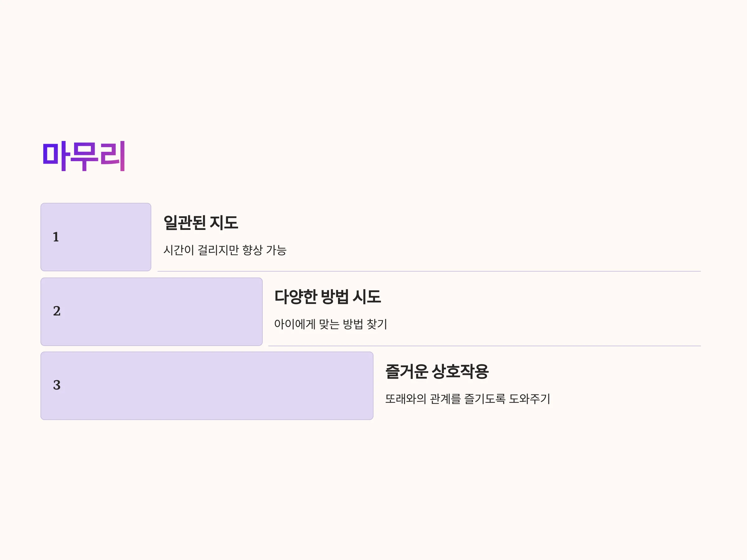Select the widest purple box numbered 3
The height and width of the screenshot is (560, 747).
207,386
